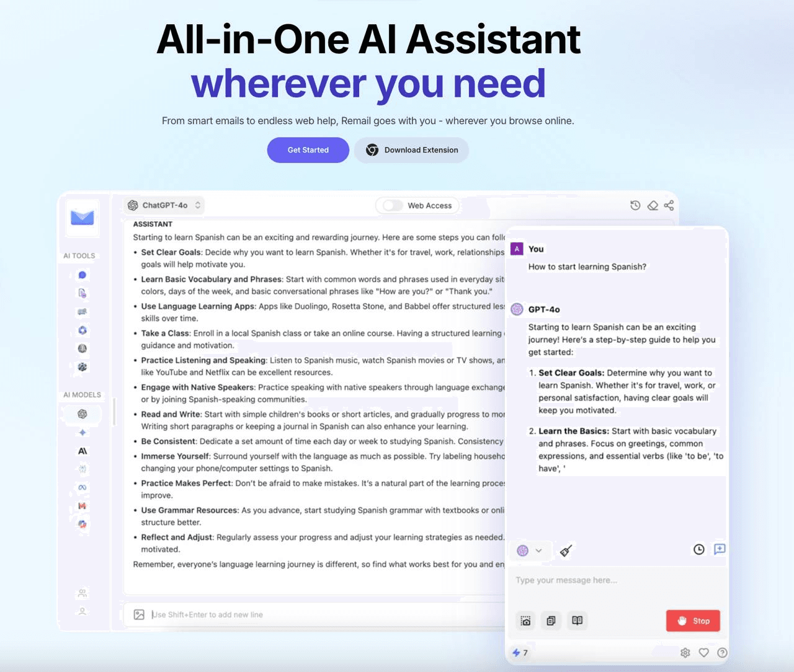Click the share icon in top toolbar

point(669,205)
